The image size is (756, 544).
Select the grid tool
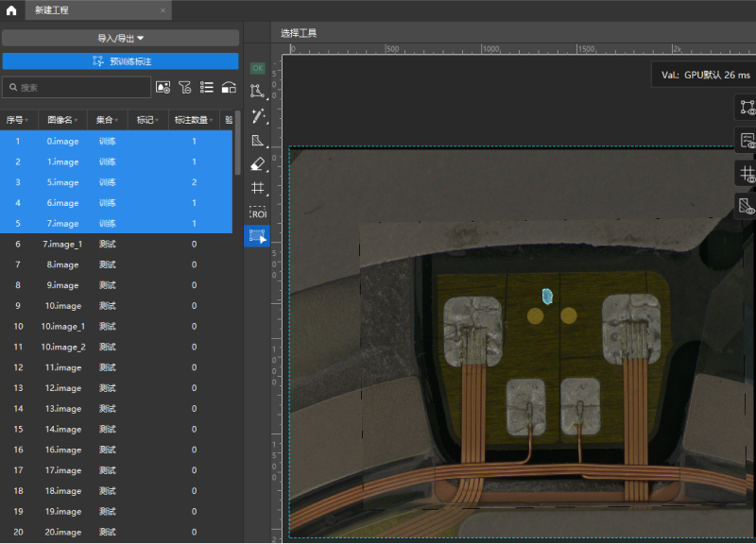[x=258, y=188]
